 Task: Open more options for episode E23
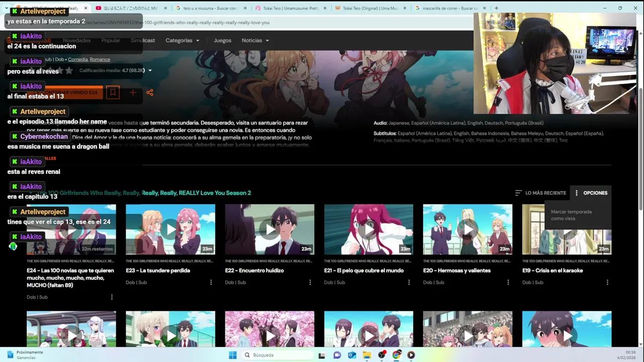(211, 283)
